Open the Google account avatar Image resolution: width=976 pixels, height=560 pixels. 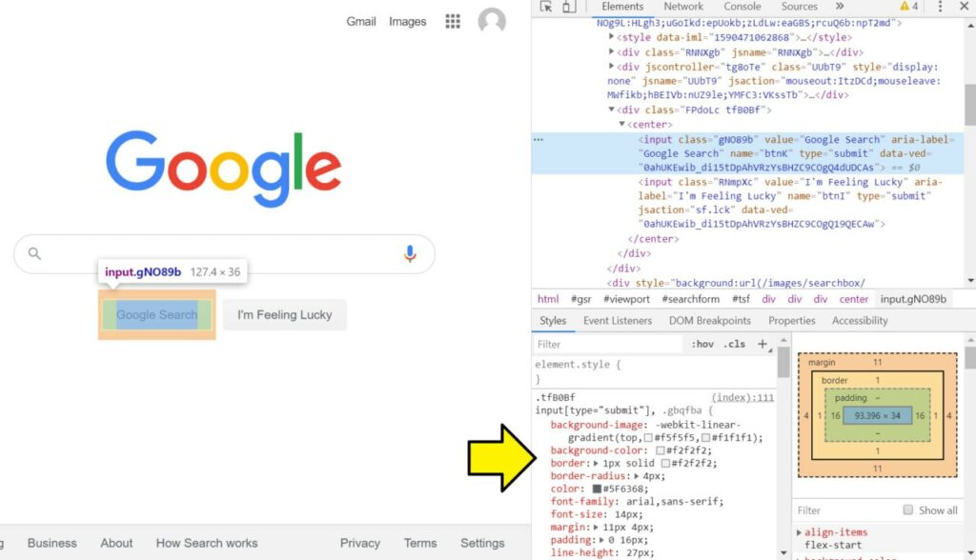(x=492, y=21)
